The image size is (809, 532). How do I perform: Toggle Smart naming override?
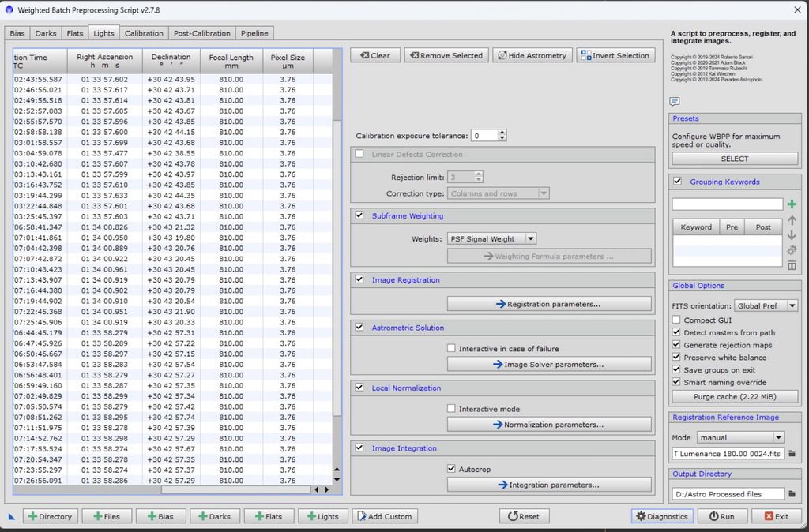[x=676, y=382]
